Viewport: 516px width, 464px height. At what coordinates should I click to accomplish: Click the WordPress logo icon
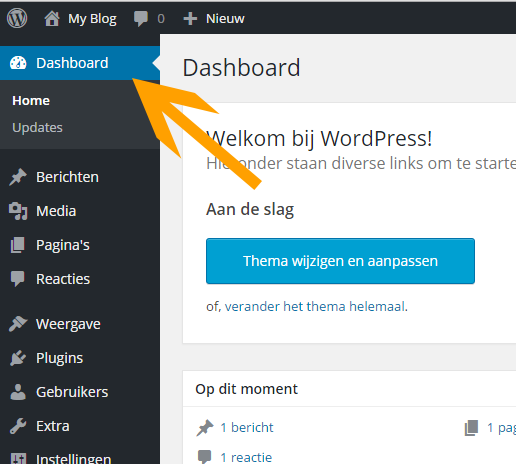coord(17,18)
